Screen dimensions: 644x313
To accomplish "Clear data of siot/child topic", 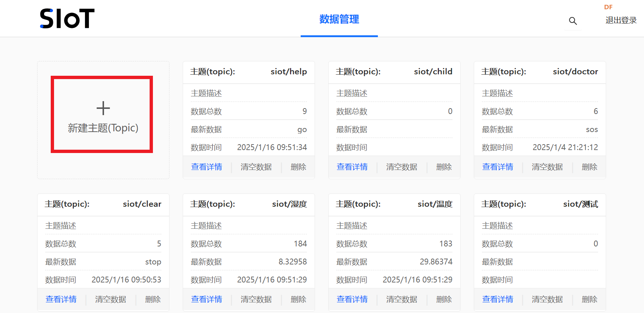I will click(402, 167).
